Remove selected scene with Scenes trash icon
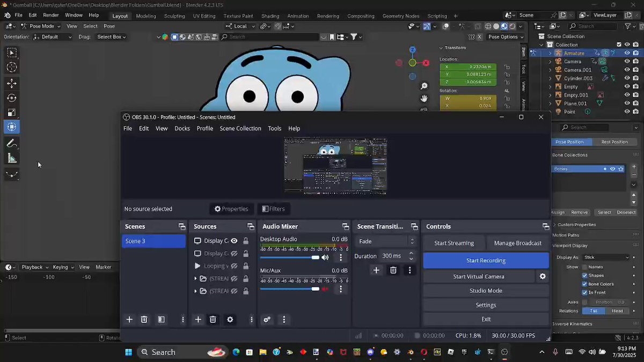The image size is (644, 362). coord(144,320)
